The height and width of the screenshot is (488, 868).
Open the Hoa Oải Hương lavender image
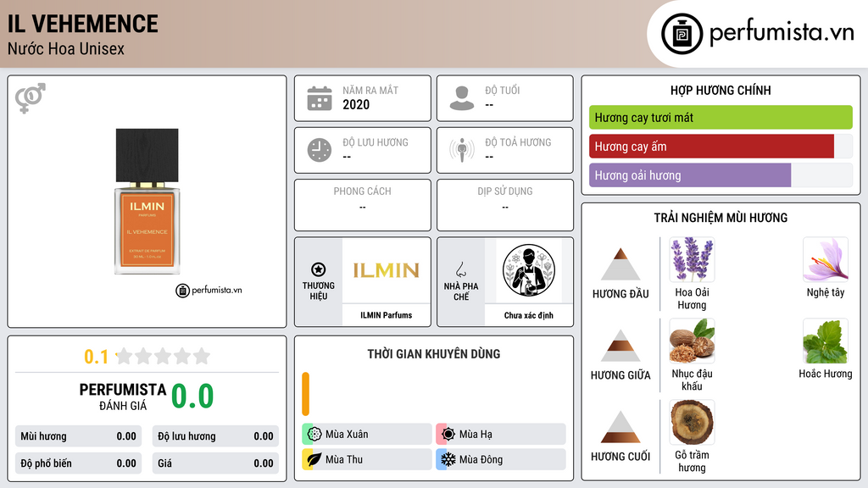tap(692, 259)
